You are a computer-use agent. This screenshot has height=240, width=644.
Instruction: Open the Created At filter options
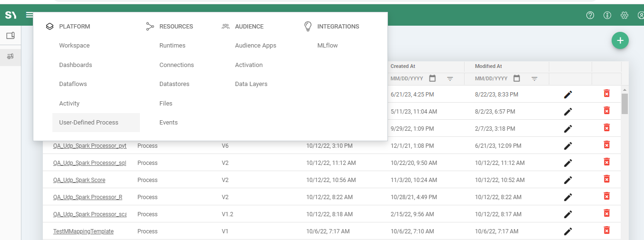pos(450,78)
